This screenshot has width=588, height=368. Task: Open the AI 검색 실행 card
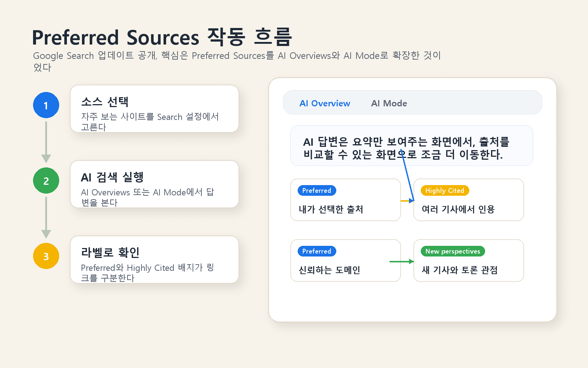pos(154,184)
